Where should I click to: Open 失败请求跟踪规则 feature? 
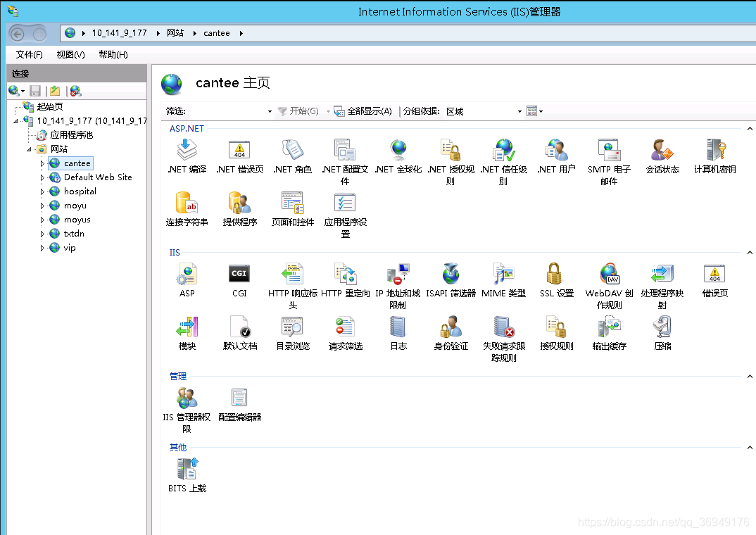(503, 339)
